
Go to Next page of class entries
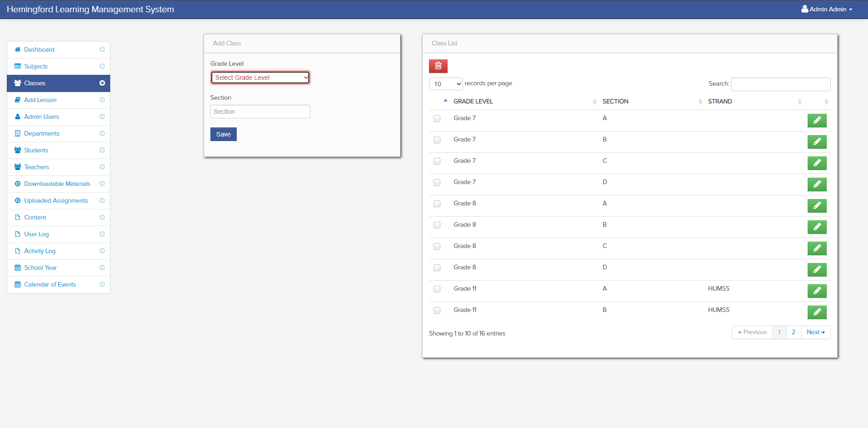[815, 332]
